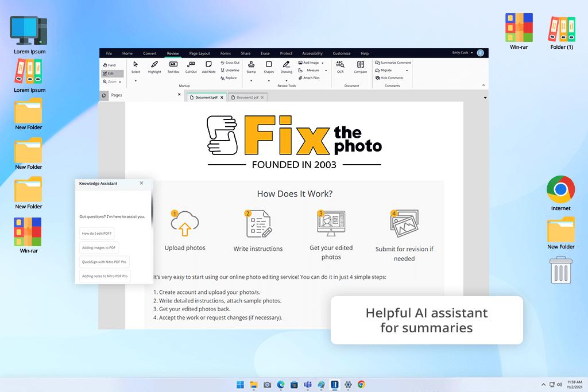This screenshot has width=588, height=392.
Task: Click "QuickSign with Nitro PDF Pro" suggestion
Action: click(105, 262)
